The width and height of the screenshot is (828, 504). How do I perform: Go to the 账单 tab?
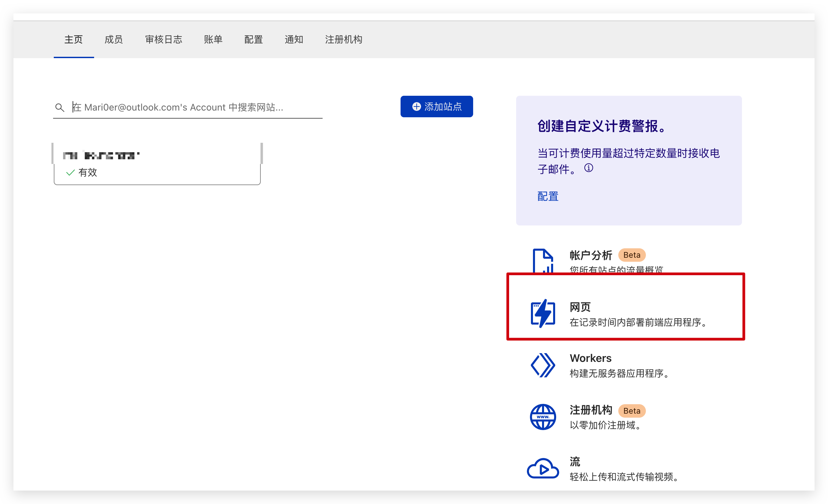(213, 40)
